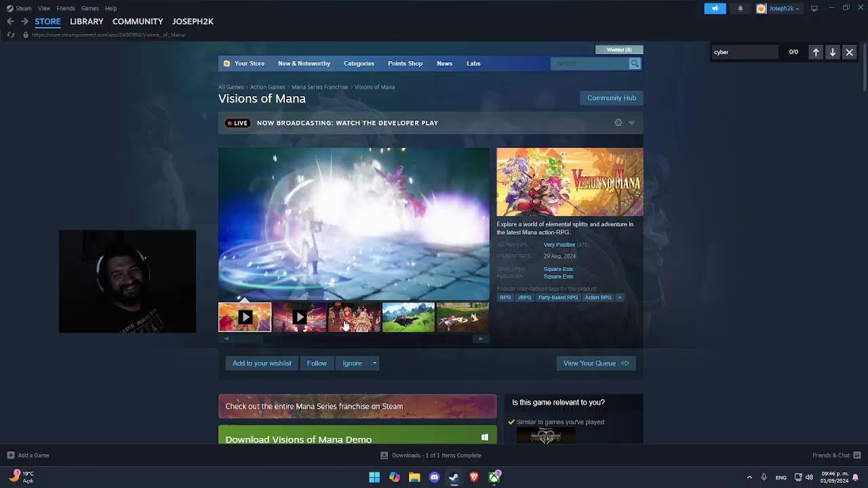Open the Games menu
Viewport: 868px width, 488px height.
(90, 8)
